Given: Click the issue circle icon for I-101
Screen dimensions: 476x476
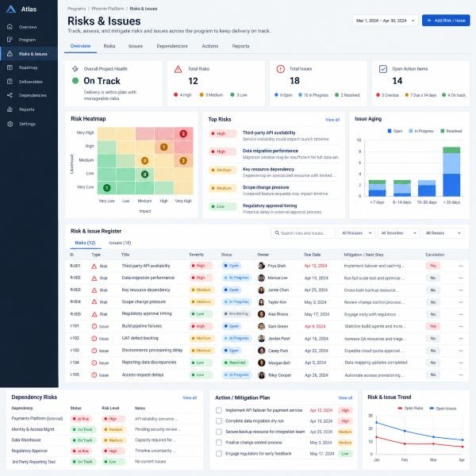Looking at the screenshot, I should coord(94,326).
